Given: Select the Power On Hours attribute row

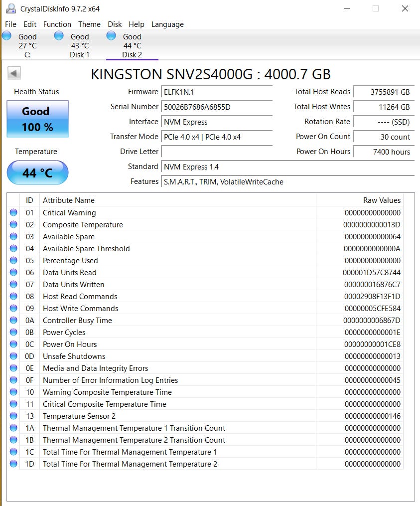Looking at the screenshot, I should 70,344.
